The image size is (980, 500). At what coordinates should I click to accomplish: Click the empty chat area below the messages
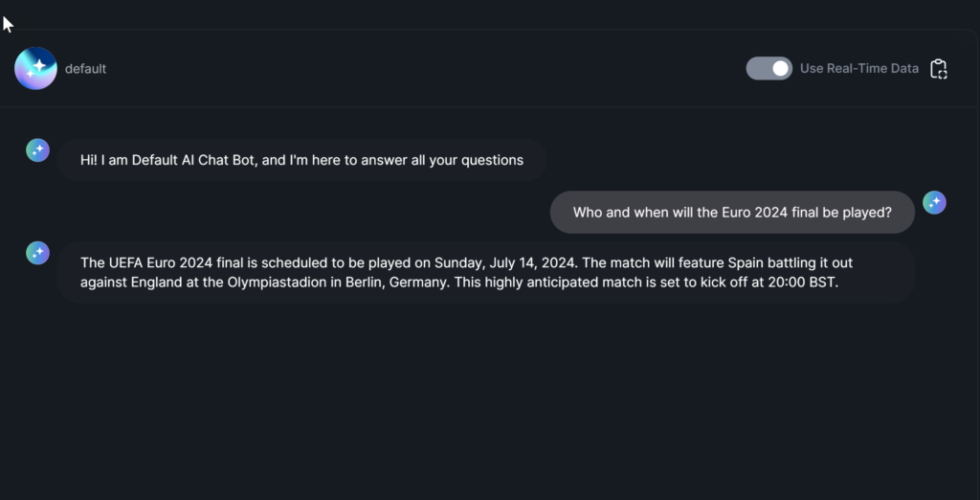[479, 402]
